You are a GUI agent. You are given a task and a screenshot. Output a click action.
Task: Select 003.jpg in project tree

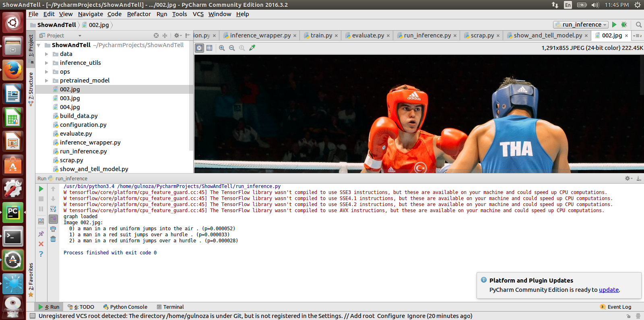click(x=70, y=98)
